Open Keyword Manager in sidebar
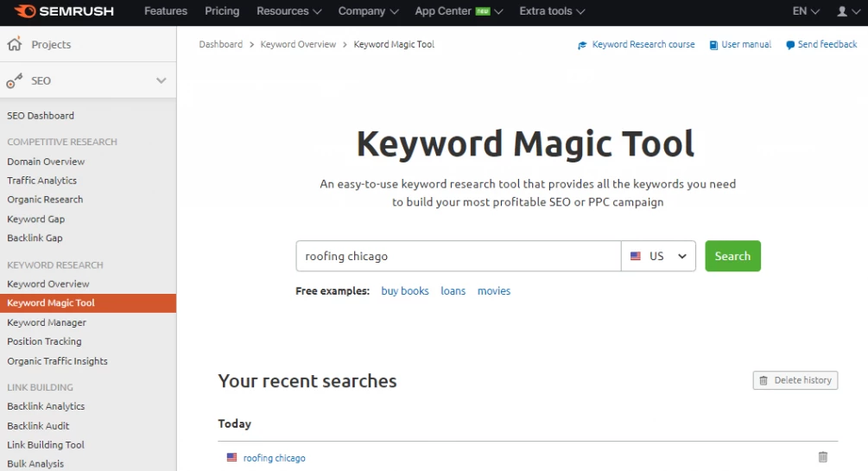The height and width of the screenshot is (471, 868). coord(47,322)
